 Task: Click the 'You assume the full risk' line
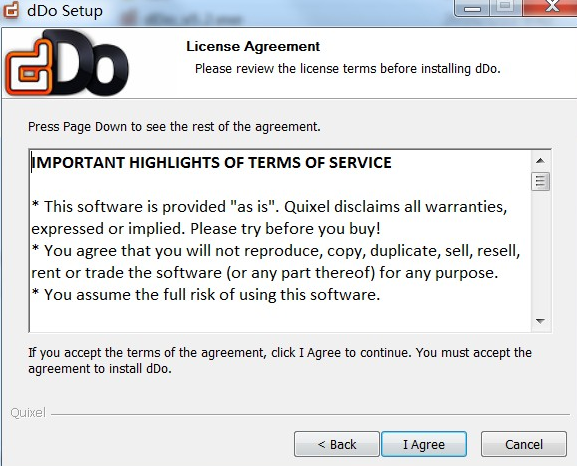point(206,294)
